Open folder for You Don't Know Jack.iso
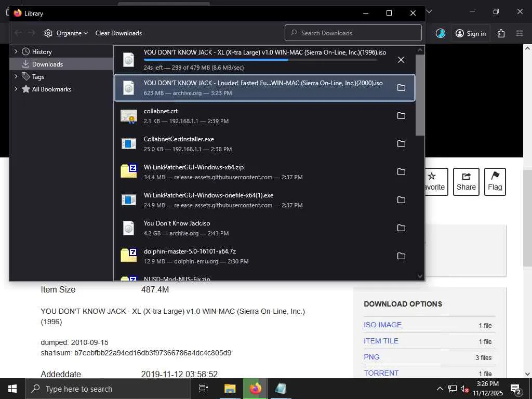The width and height of the screenshot is (532, 399). click(x=401, y=228)
